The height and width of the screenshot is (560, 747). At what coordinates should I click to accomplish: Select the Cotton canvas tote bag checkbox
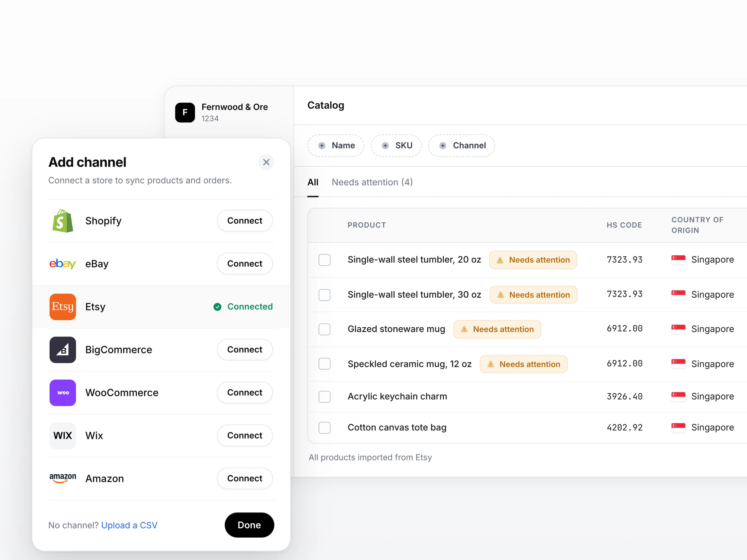pos(324,427)
